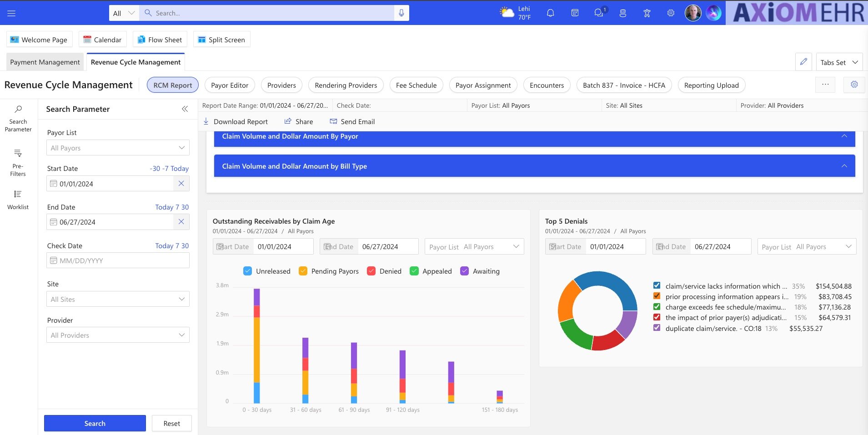The image size is (868, 435).
Task: Open the Payor List All Payors dropdown
Action: pyautogui.click(x=118, y=148)
